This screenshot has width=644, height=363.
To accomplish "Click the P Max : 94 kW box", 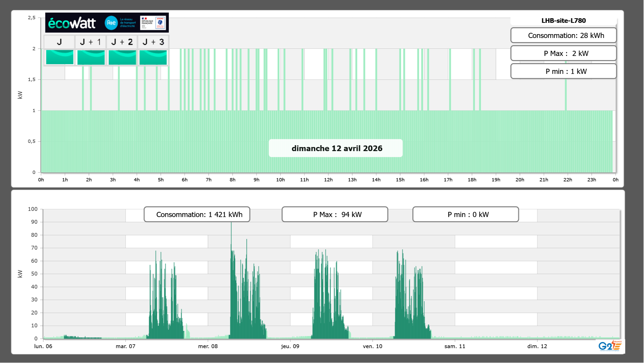I will 335,214.
